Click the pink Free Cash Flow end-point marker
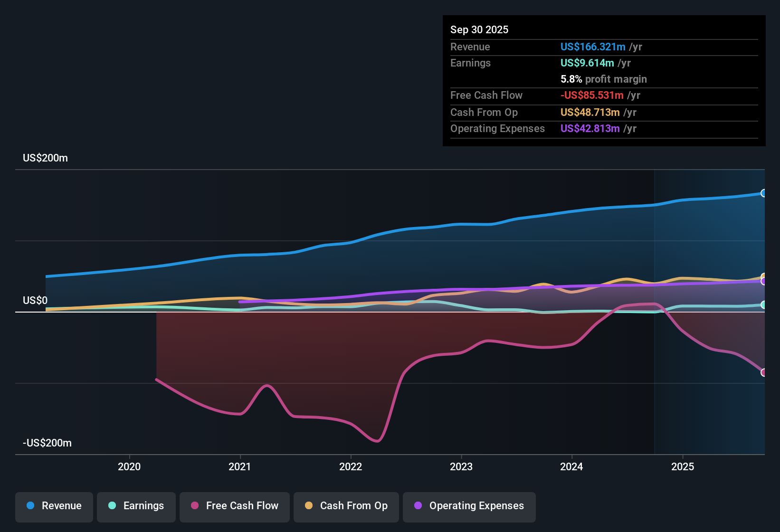Image resolution: width=780 pixels, height=532 pixels. [764, 372]
